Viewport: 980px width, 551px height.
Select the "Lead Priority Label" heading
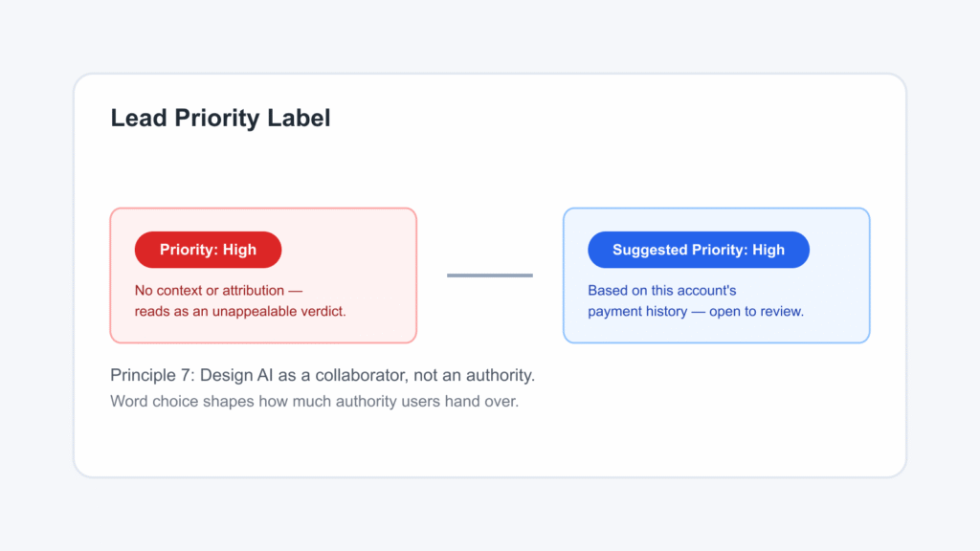point(221,118)
